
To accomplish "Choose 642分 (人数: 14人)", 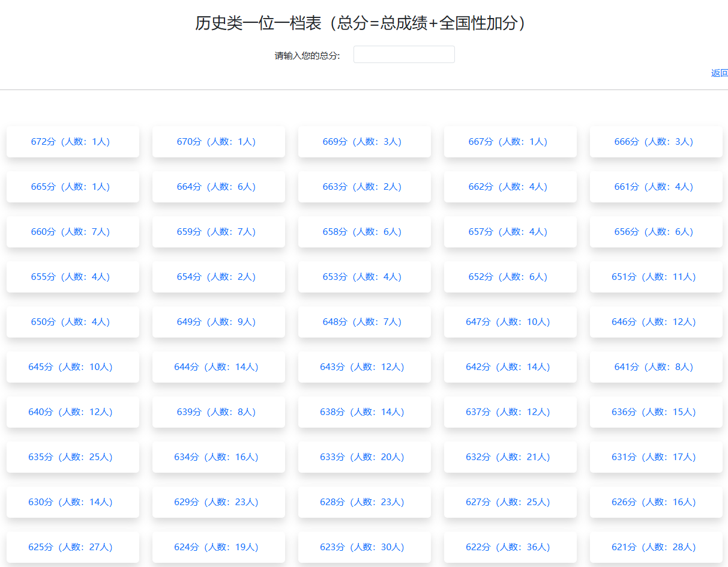I will 510,367.
